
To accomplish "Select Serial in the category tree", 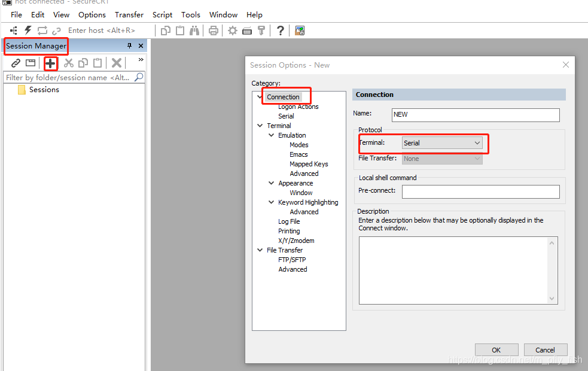I will [x=286, y=116].
